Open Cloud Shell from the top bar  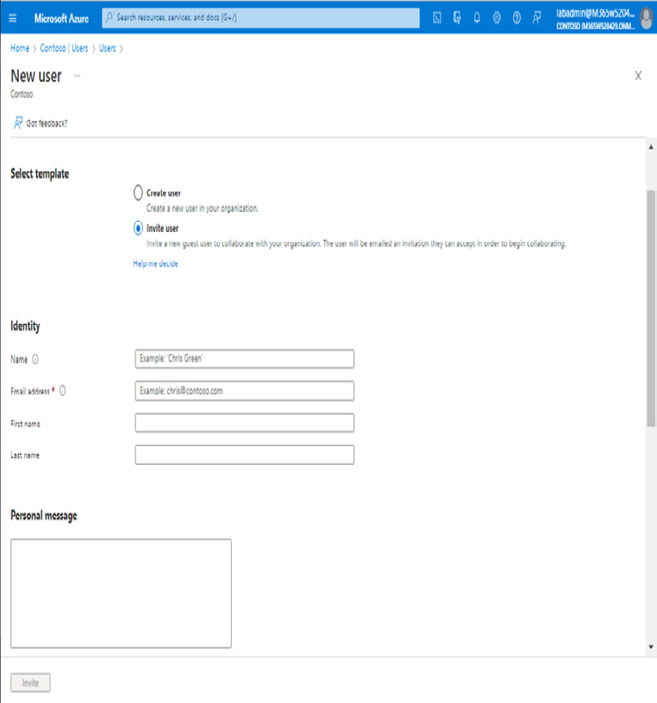pyautogui.click(x=437, y=18)
